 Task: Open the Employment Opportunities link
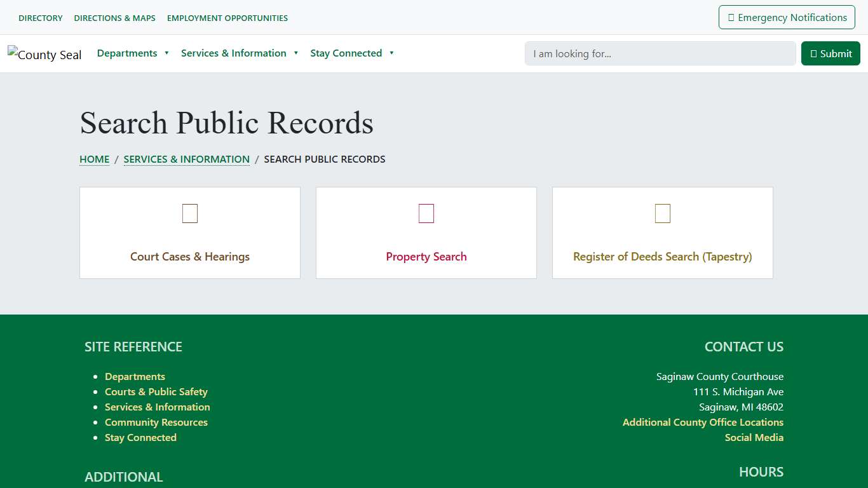[x=227, y=18]
